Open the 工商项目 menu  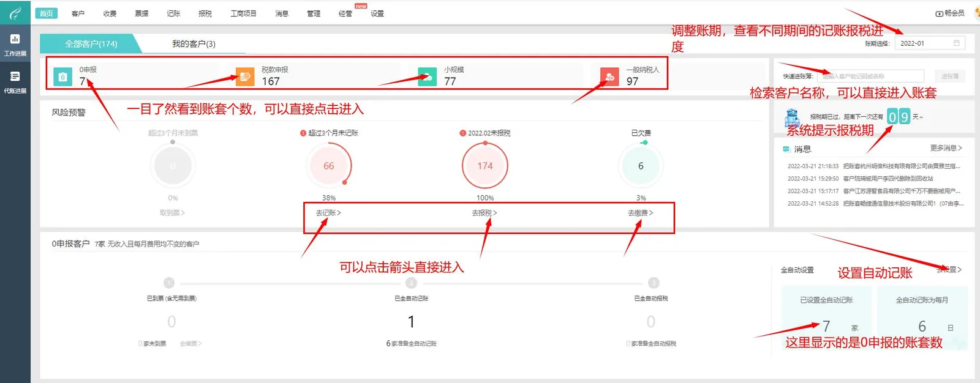coord(243,13)
